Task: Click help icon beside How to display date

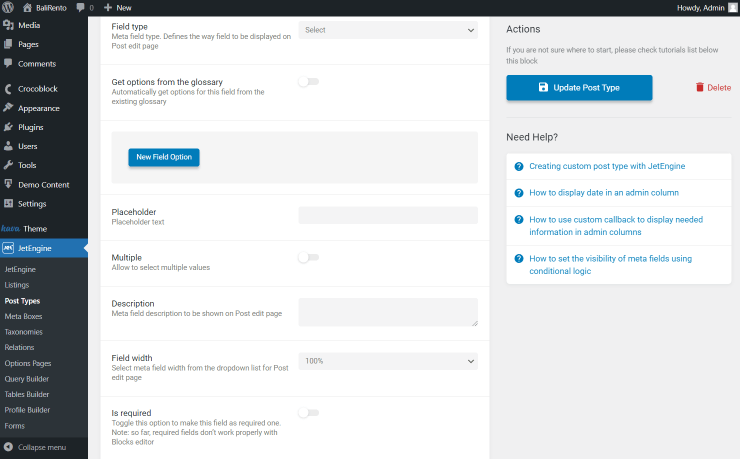Action: coord(519,193)
